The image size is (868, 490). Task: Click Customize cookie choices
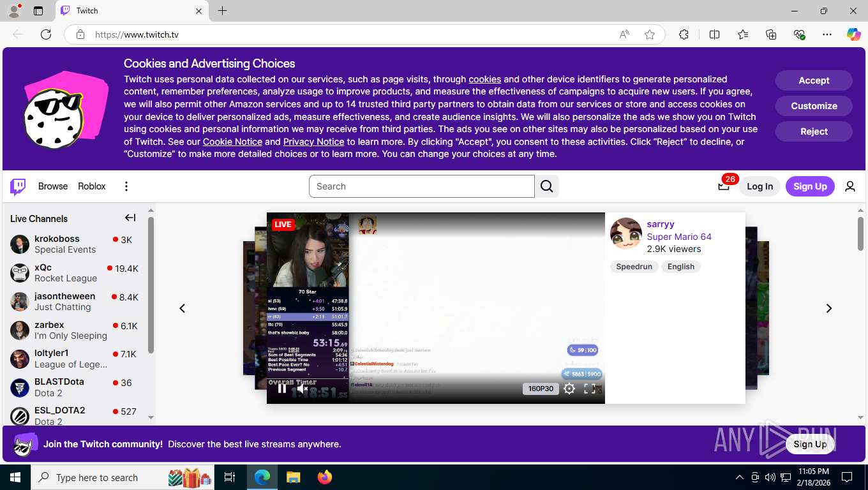point(814,106)
